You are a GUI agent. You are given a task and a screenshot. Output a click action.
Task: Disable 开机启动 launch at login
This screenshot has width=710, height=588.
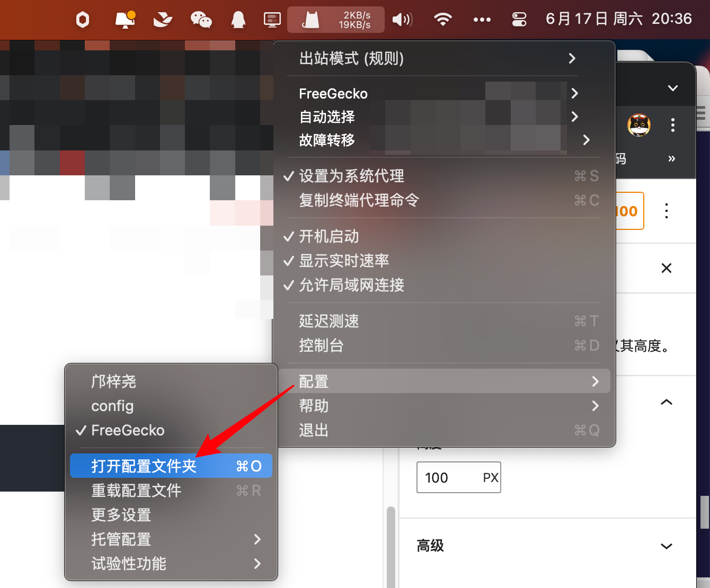coord(329,236)
